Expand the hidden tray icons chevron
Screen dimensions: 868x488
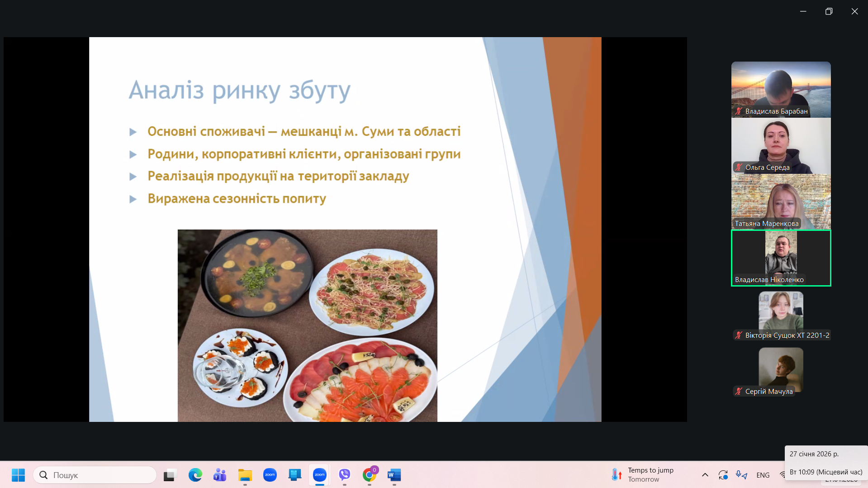point(705,475)
